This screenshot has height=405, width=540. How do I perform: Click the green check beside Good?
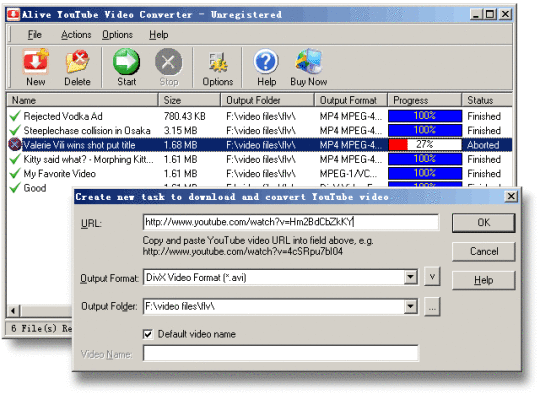coord(15,188)
